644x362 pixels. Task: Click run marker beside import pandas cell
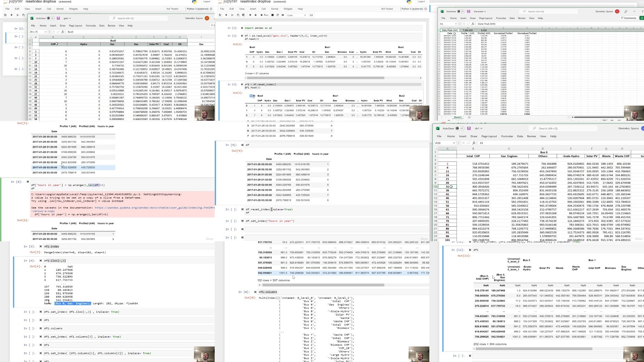point(242,28)
